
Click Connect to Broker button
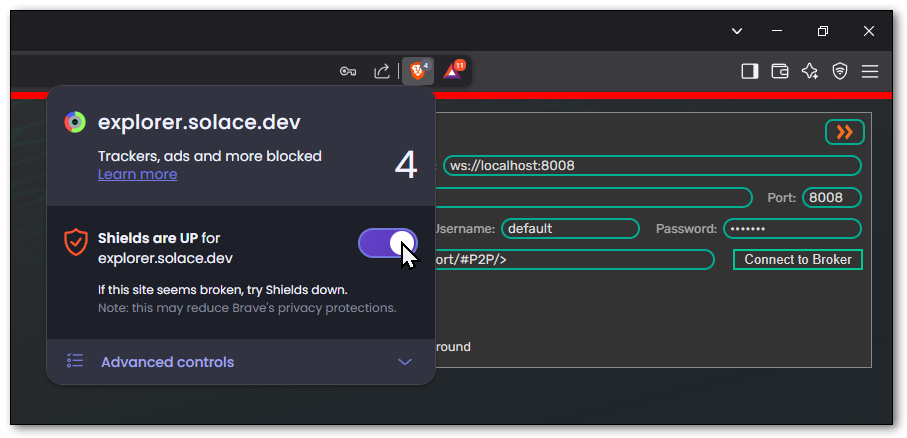click(798, 260)
